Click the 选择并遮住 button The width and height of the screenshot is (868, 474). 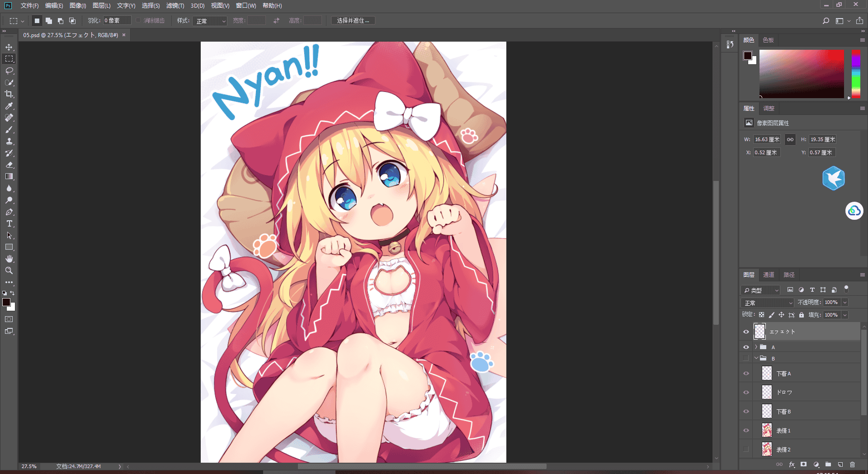[353, 21]
